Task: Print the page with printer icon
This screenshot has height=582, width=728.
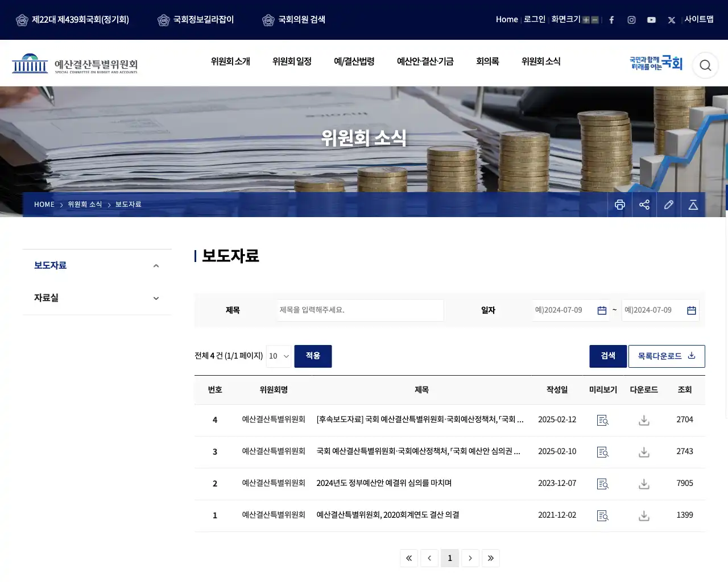Action: [620, 205]
